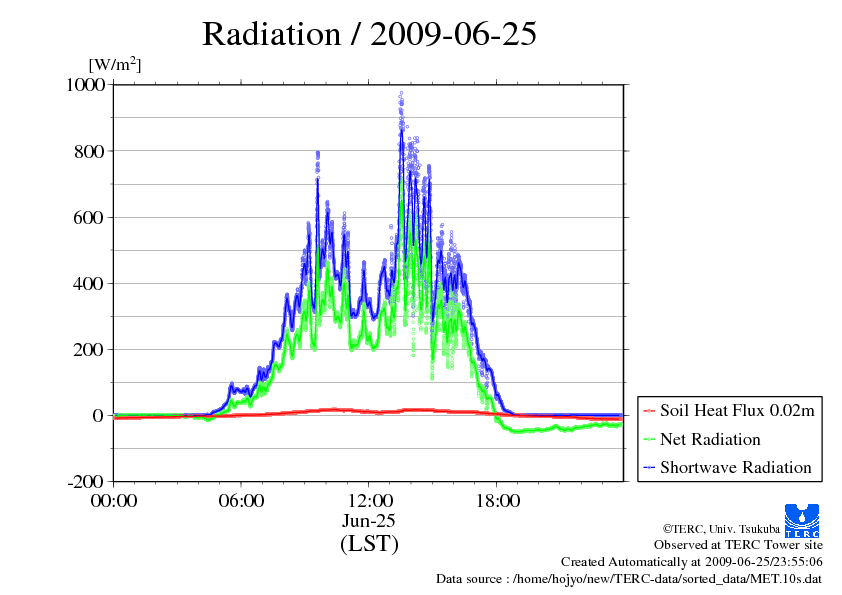Image resolution: width=842 pixels, height=595 pixels.
Task: Click the 800 y-axis label
Action: [x=89, y=151]
